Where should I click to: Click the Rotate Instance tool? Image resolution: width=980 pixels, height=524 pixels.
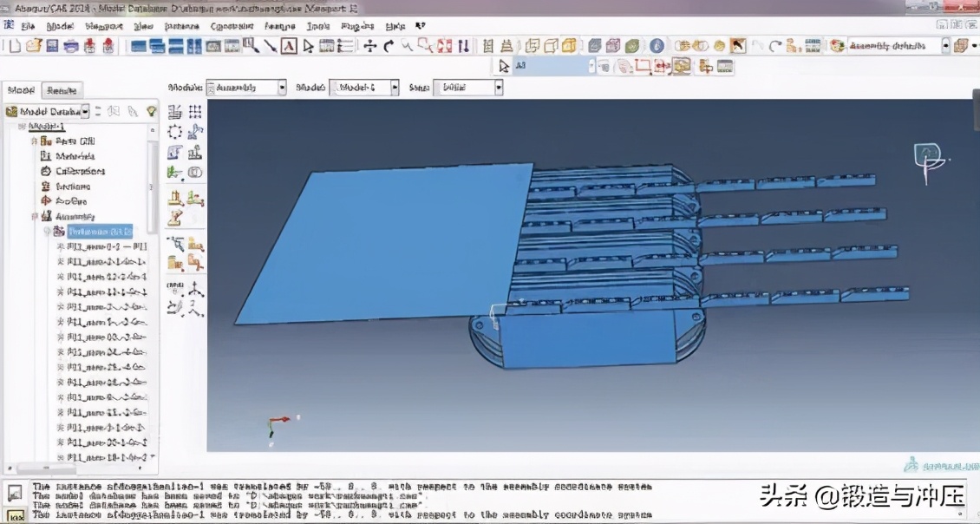pyautogui.click(x=175, y=152)
